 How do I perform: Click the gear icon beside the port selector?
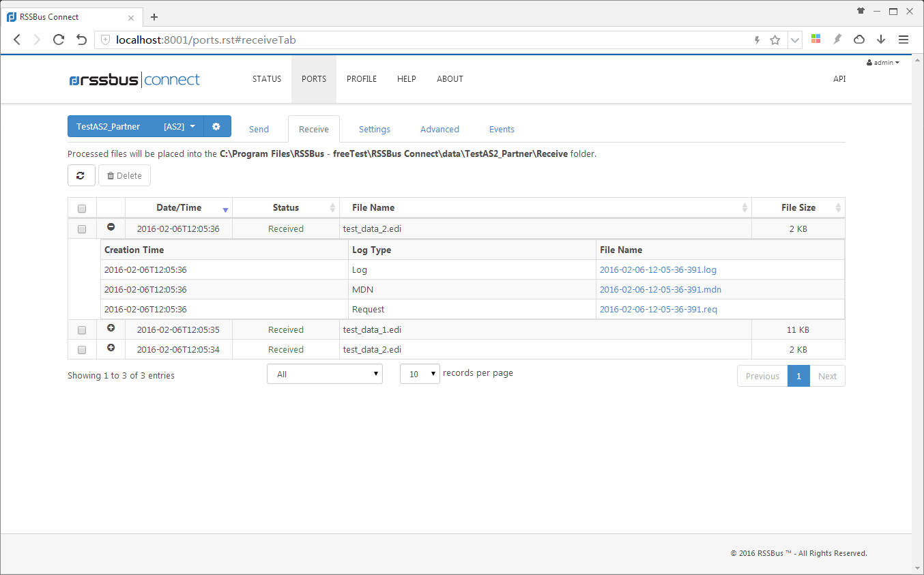click(217, 126)
